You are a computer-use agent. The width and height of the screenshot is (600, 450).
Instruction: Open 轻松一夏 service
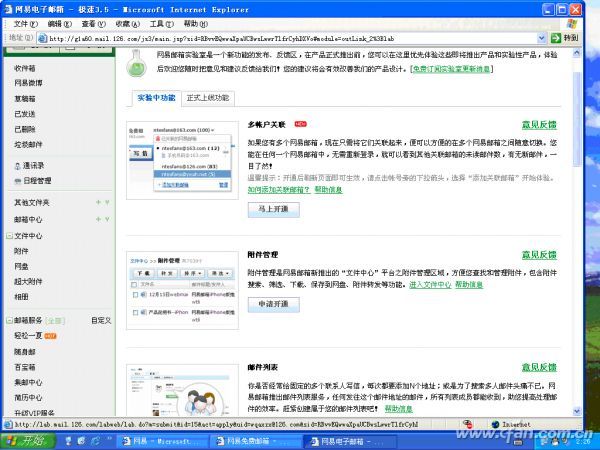click(28, 336)
